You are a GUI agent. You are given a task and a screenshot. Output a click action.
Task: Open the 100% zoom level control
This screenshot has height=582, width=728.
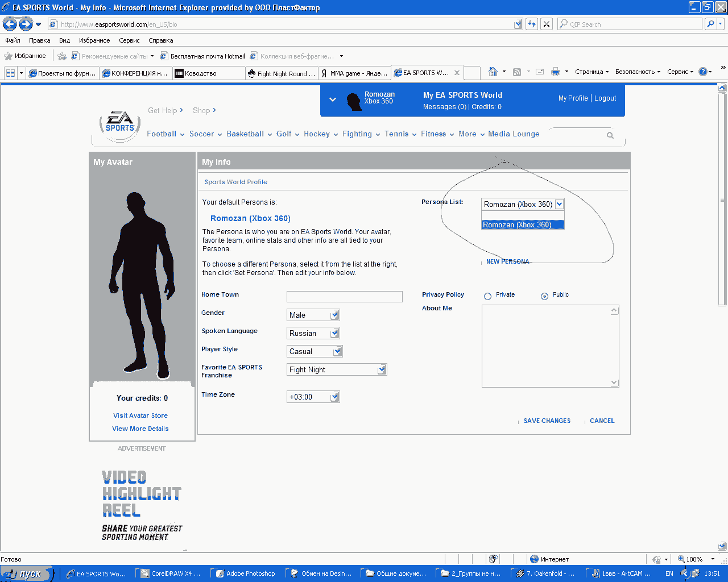point(696,559)
